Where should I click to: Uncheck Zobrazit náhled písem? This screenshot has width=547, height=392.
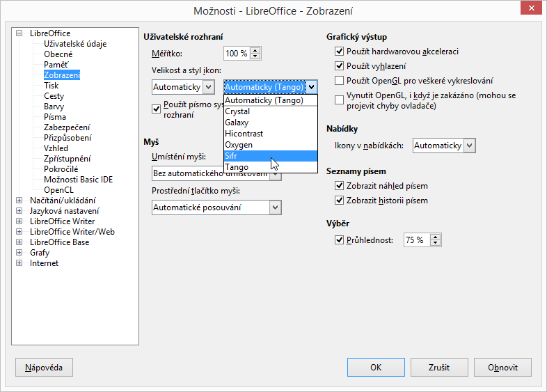point(340,186)
